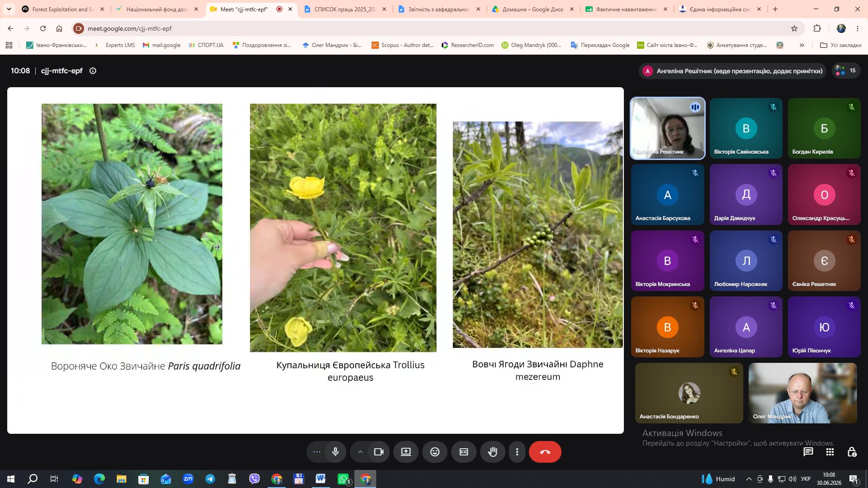The width and height of the screenshot is (868, 488).
Task: Leave the call with red hang-up button
Action: point(545,452)
